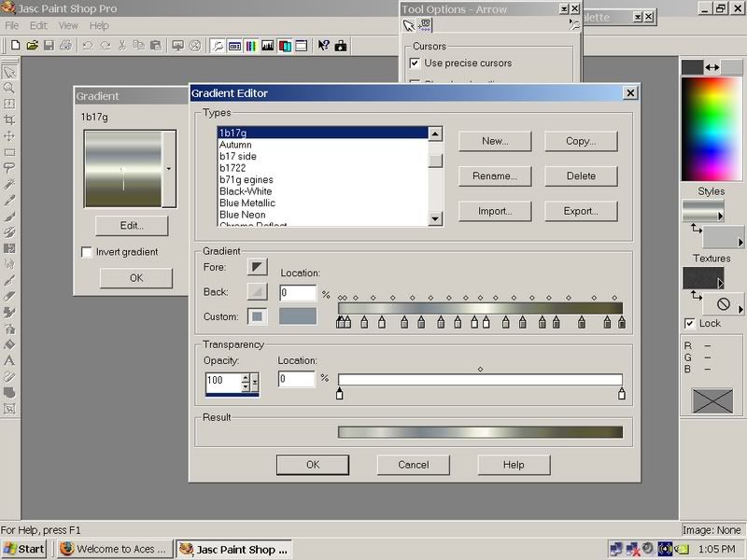Click the context Help question-arrow icon

click(323, 46)
